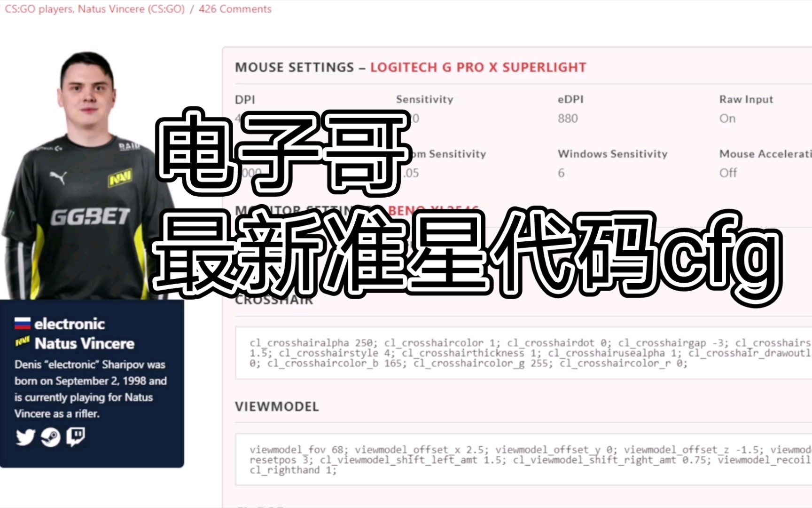Click the eDPI value 880
Screen dimensions: 812x508
[568, 119]
